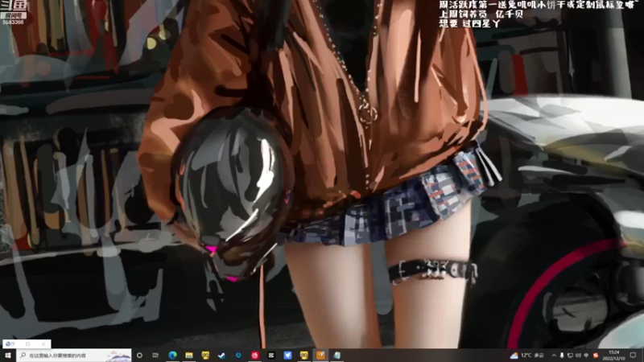Open Task View on the taskbar
644x362 pixels.
155,355
